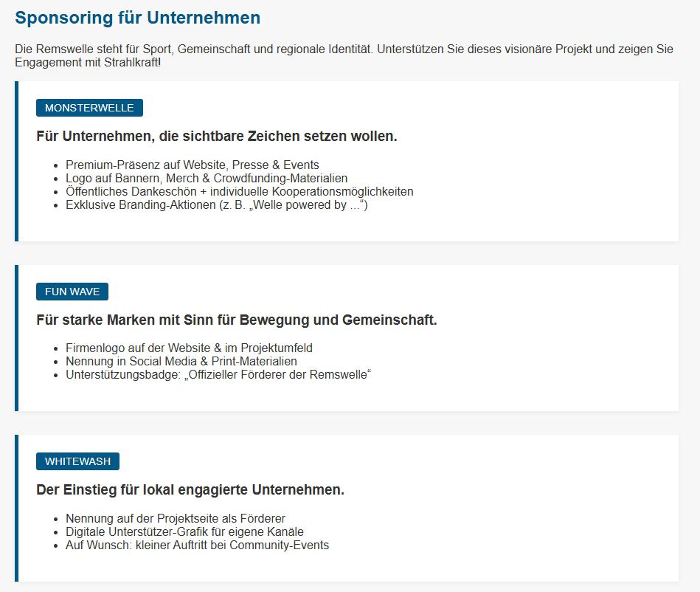
Task: Click the WHITEWASH badge
Action: pyautogui.click(x=77, y=461)
